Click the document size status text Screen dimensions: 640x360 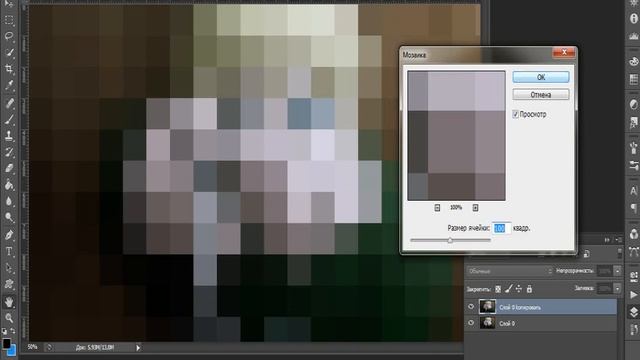coord(95,348)
